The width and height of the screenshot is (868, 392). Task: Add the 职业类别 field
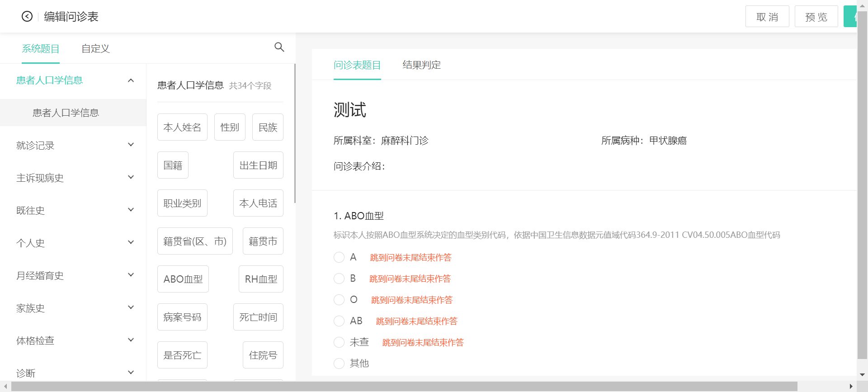click(182, 203)
